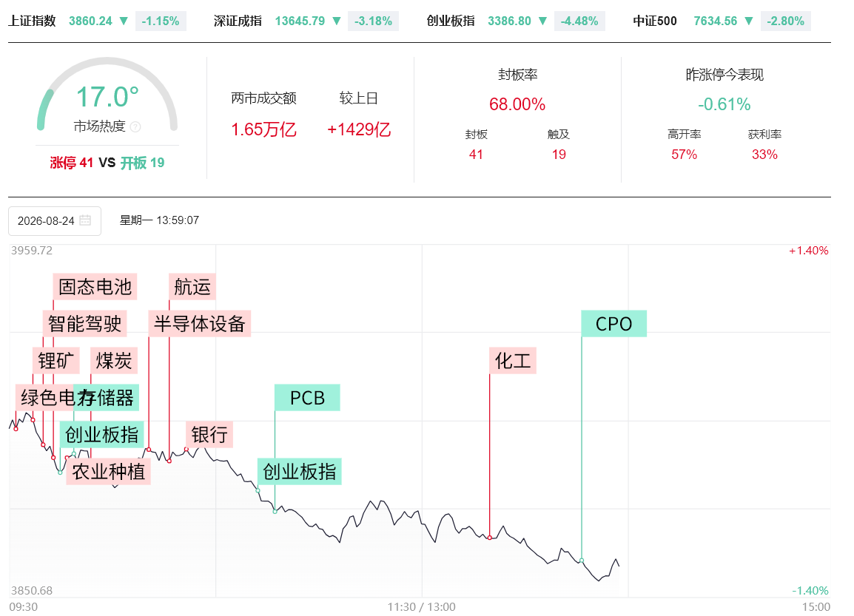854x616 pixels.
Task: Select the 航运 sector tag
Action: pos(192,287)
